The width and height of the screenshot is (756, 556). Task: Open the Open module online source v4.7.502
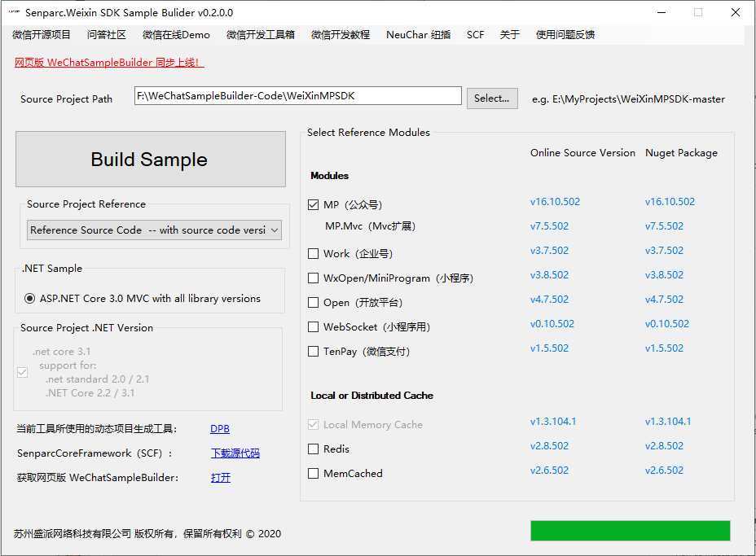[x=549, y=300]
